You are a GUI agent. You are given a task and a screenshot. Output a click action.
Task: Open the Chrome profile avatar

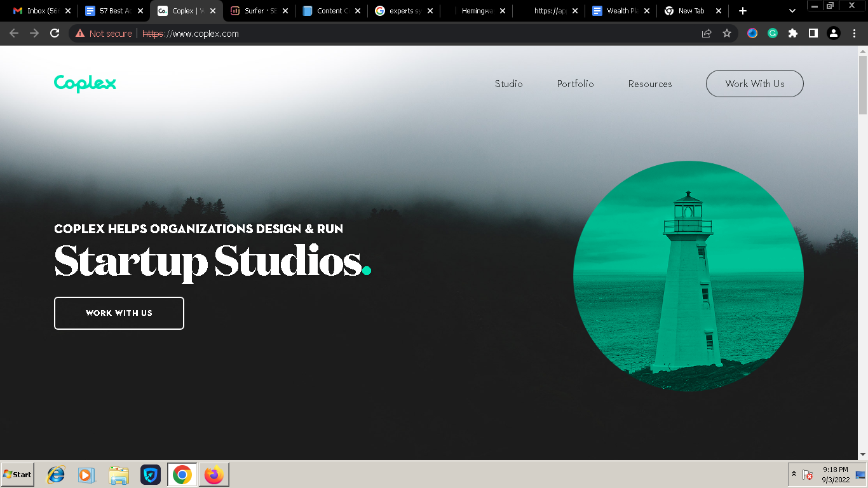click(834, 34)
